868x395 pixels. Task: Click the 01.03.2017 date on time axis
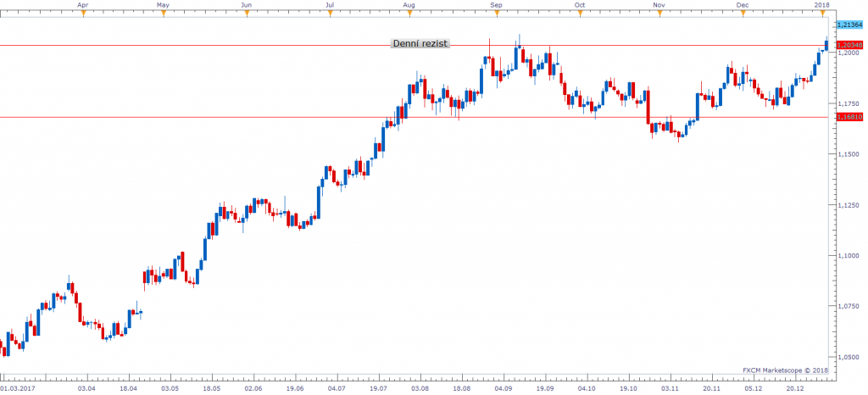click(19, 387)
